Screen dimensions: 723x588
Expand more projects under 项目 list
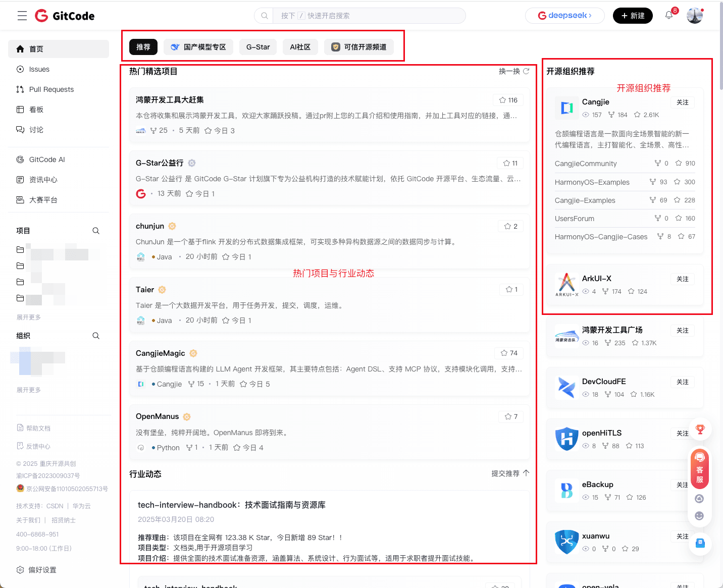pos(29,317)
